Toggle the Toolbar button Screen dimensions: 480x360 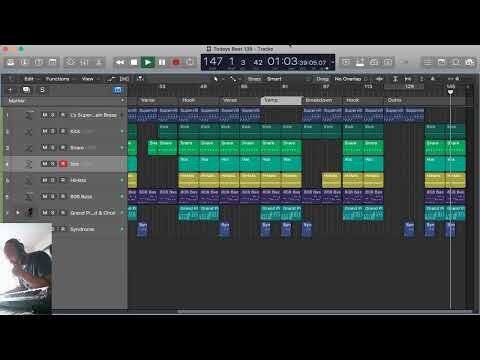[52, 62]
